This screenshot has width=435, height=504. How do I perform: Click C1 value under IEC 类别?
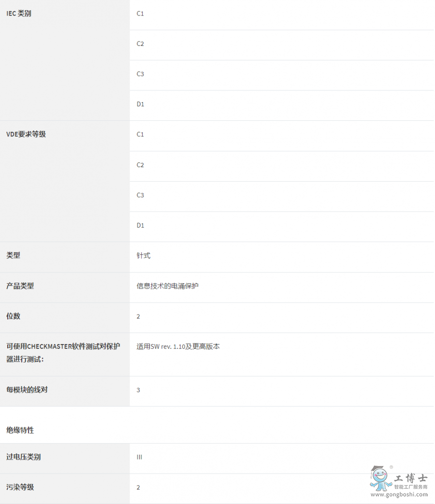tap(140, 14)
